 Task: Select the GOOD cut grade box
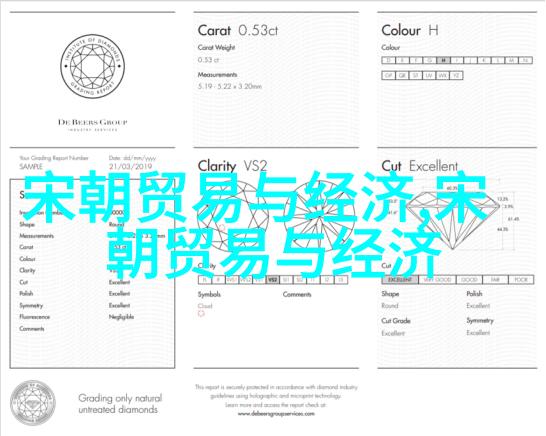pos(469,280)
